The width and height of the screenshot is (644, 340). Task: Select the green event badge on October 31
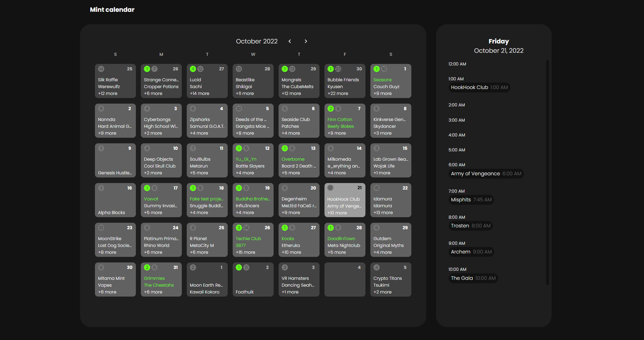[x=147, y=267]
